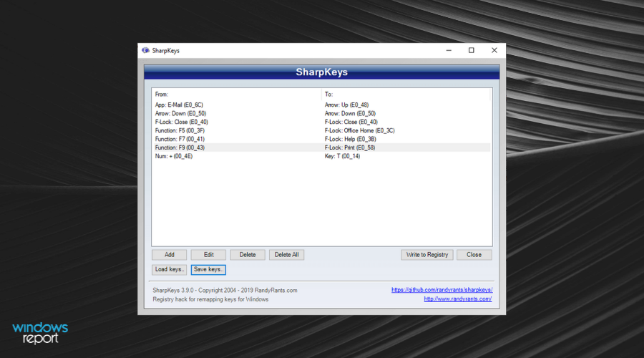This screenshot has width=644, height=358.
Task: Click the SharpKeys title bar app icon
Action: coord(145,50)
